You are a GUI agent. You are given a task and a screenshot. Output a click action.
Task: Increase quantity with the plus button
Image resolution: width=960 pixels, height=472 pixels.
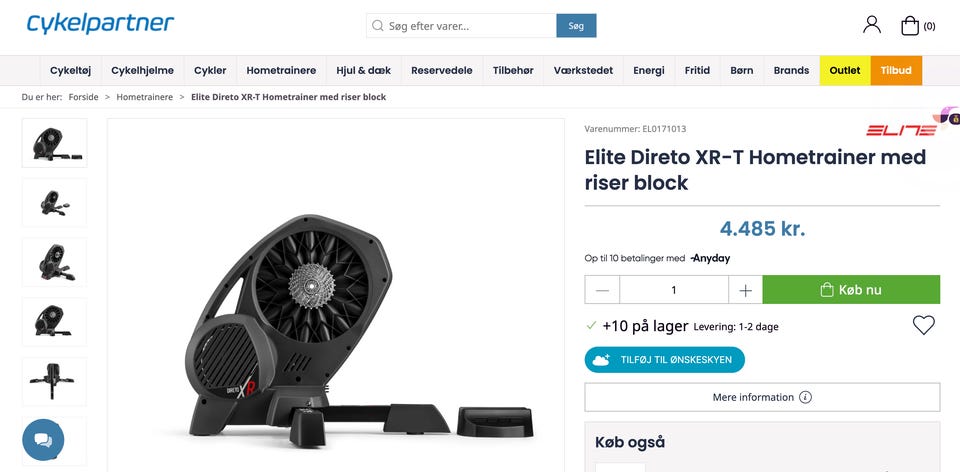pyautogui.click(x=745, y=290)
